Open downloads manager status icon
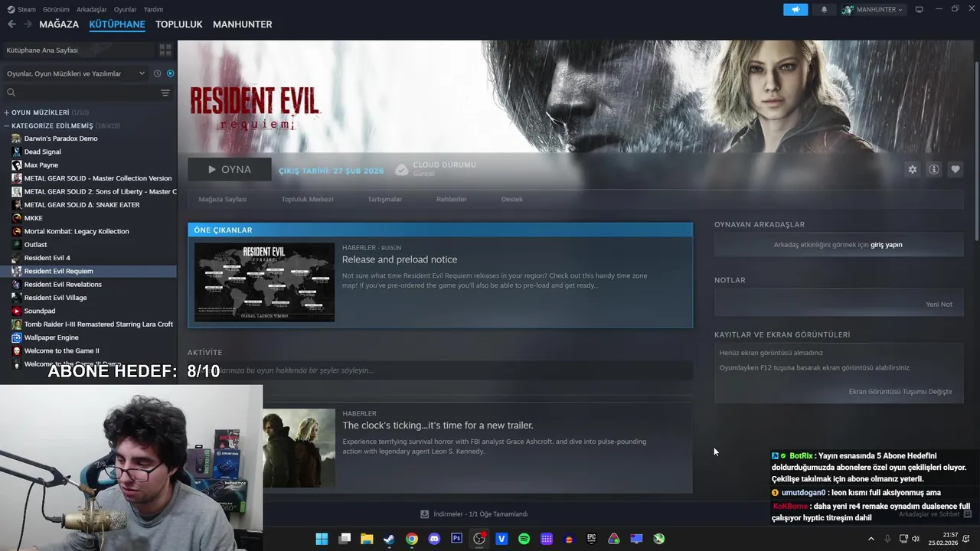This screenshot has width=980, height=551. 424,514
